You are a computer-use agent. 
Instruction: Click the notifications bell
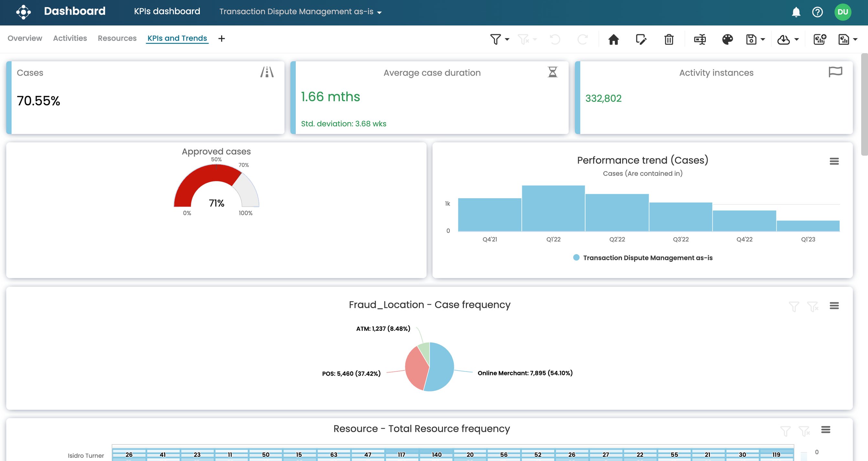(x=796, y=12)
